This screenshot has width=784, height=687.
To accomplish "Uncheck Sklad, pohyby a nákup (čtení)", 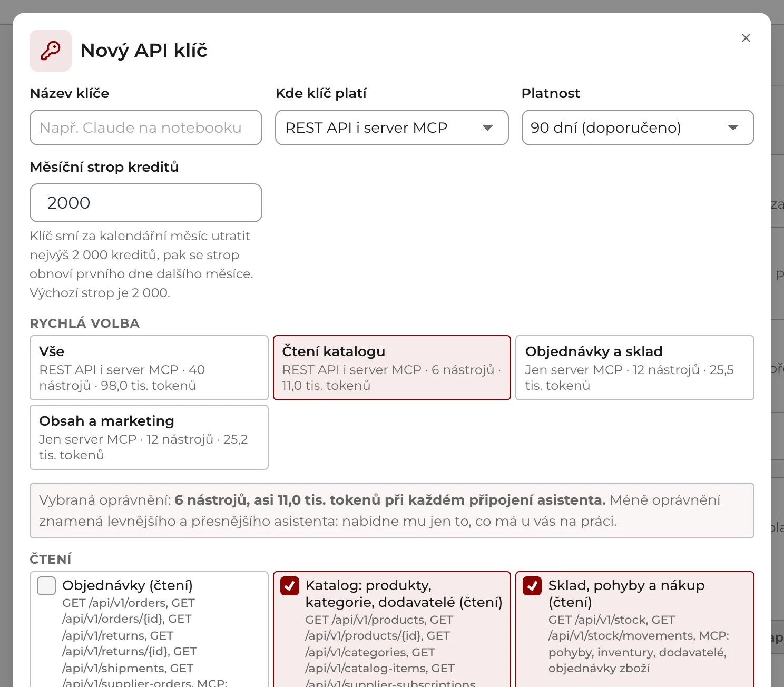I will pos(532,586).
